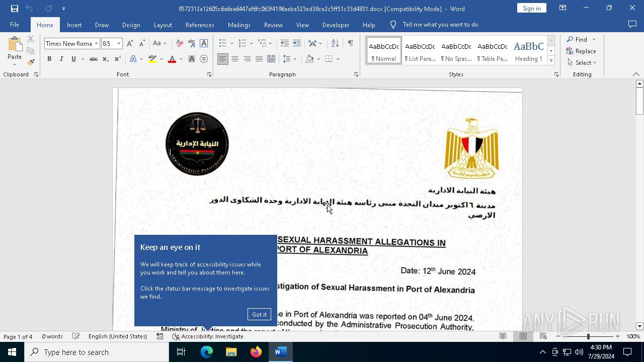This screenshot has width=644, height=362.
Task: Increase font size with the grow font icon
Action: coord(130,44)
